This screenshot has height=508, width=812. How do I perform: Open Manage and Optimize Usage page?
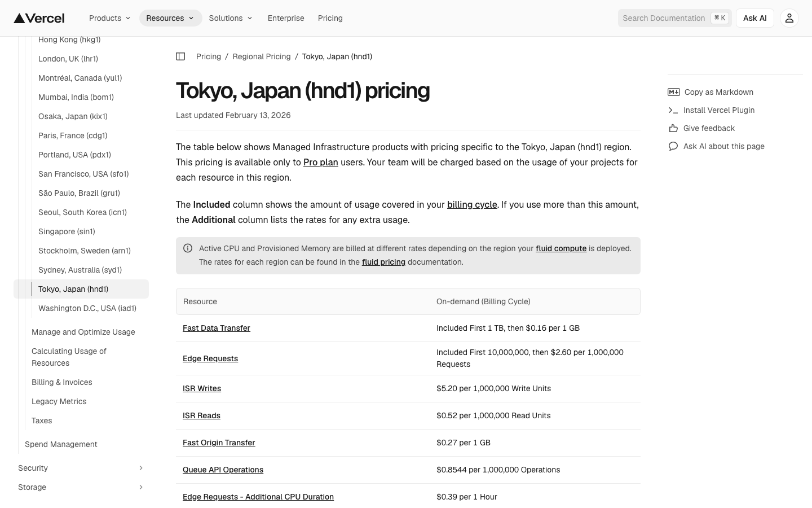pyautogui.click(x=83, y=332)
